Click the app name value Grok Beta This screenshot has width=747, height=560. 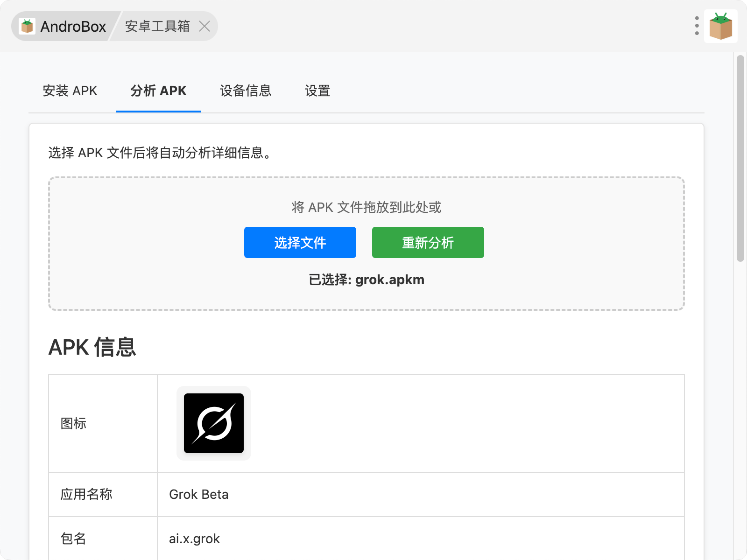click(x=199, y=494)
